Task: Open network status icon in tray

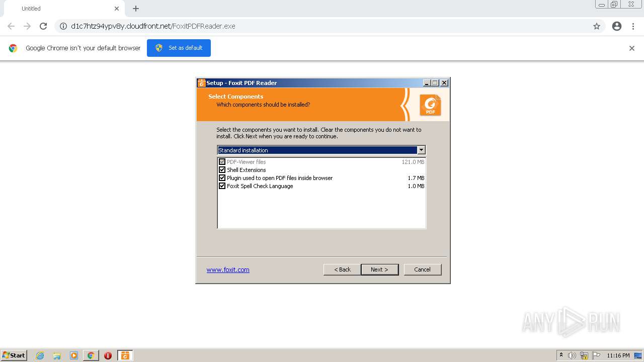Action: (x=584, y=355)
